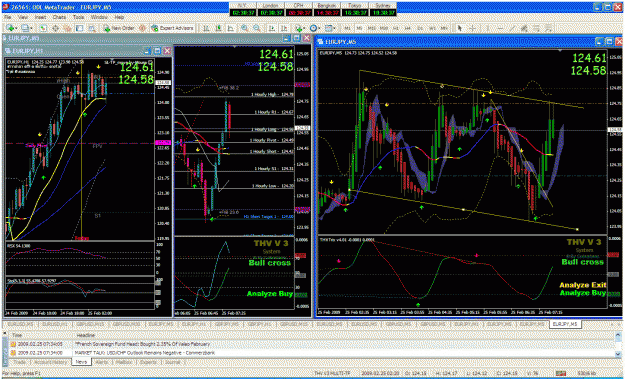
Task: Click the news list scroll-down arrow
Action: point(619,355)
